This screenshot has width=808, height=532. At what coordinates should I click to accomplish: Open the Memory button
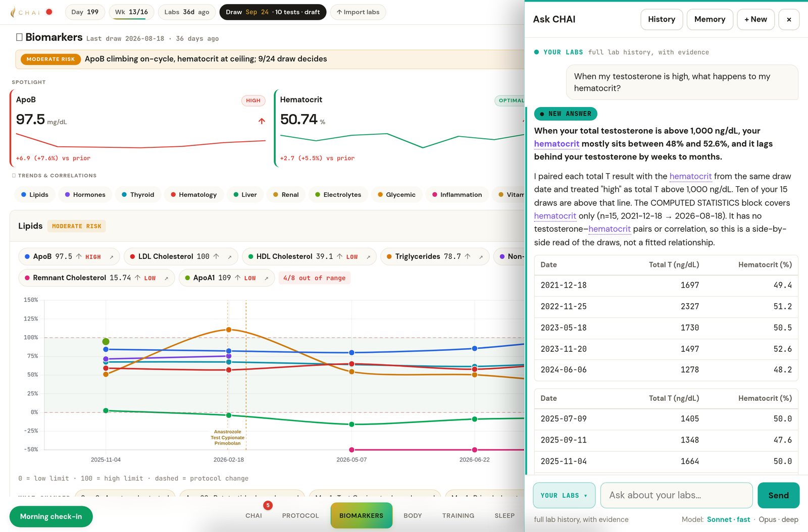(x=710, y=20)
